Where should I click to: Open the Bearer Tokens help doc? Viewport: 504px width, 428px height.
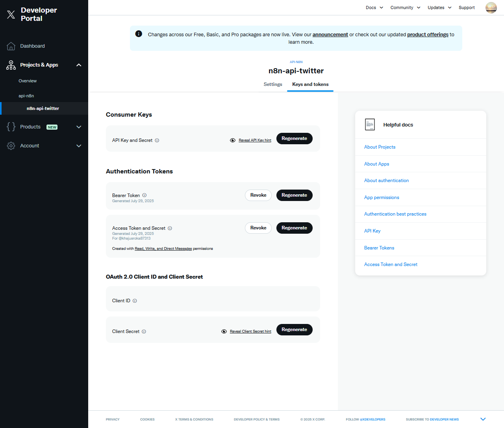pyautogui.click(x=379, y=248)
